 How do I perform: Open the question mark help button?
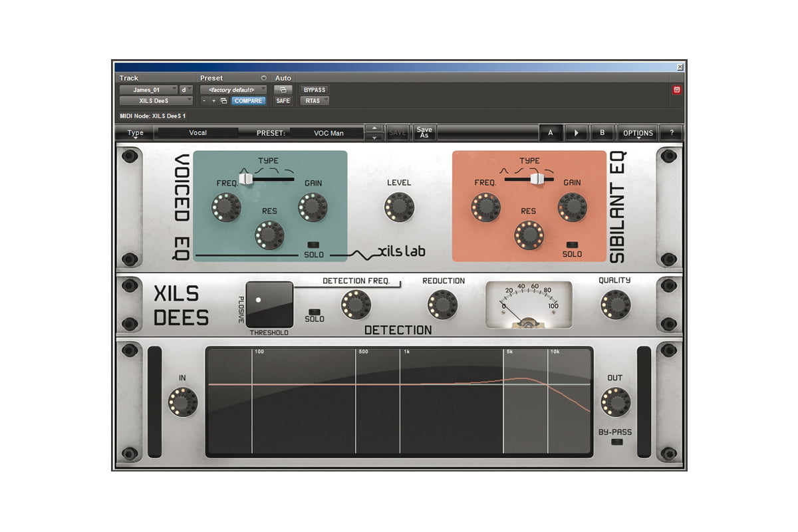672,133
